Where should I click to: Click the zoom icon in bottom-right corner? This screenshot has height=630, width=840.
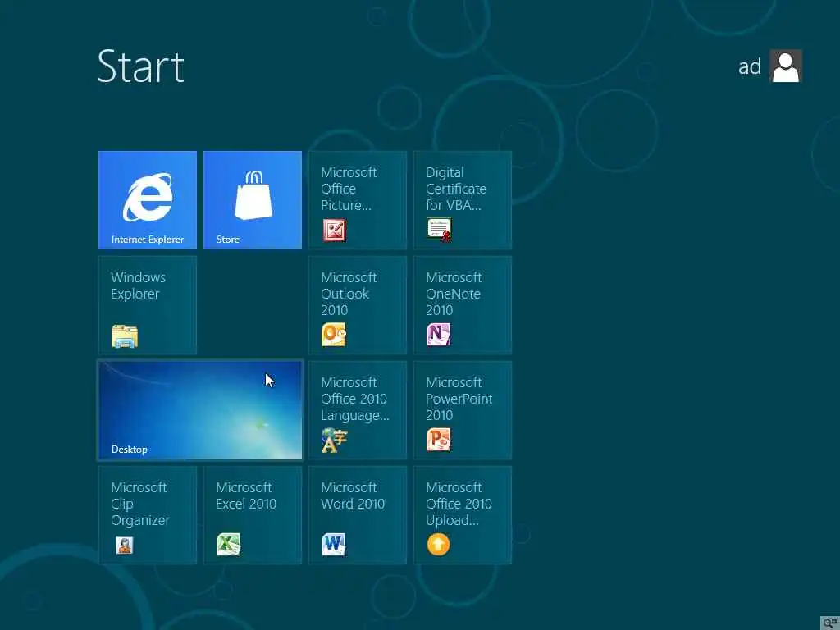point(830,623)
